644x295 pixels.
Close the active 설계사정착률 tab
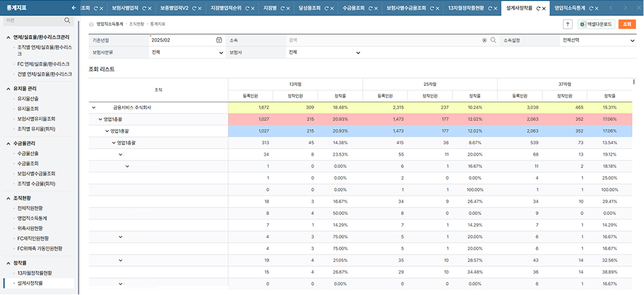click(544, 8)
